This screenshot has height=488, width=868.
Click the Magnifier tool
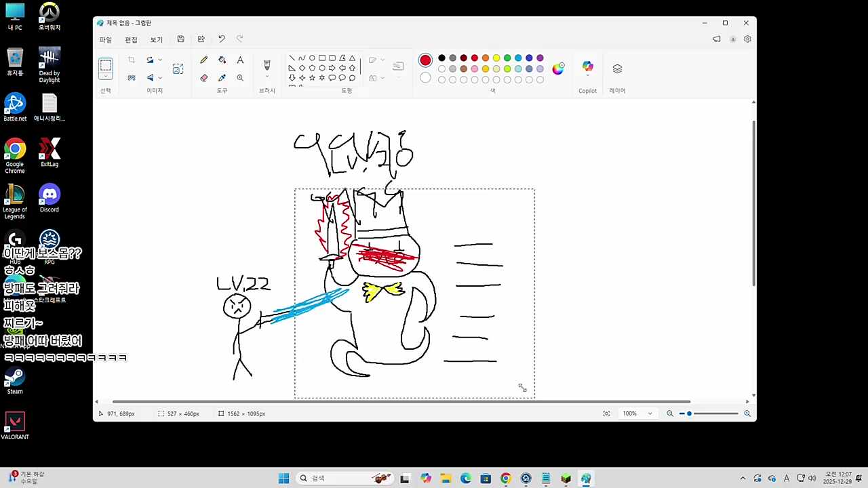240,78
